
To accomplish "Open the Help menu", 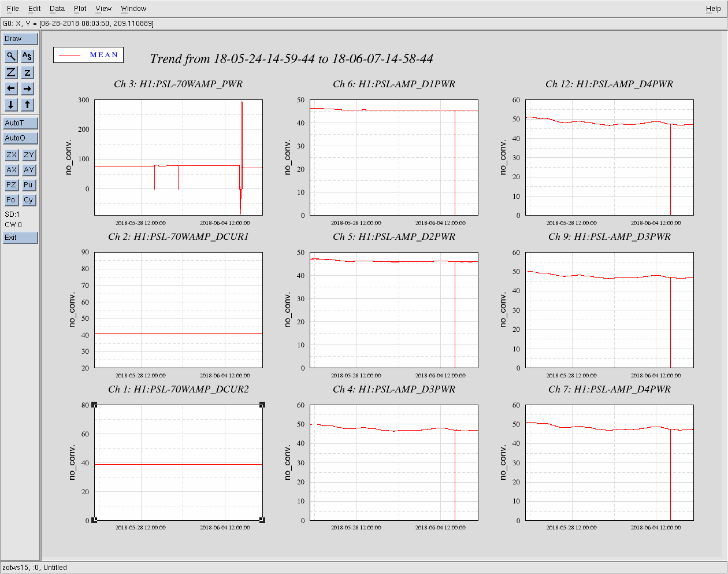I will [713, 9].
